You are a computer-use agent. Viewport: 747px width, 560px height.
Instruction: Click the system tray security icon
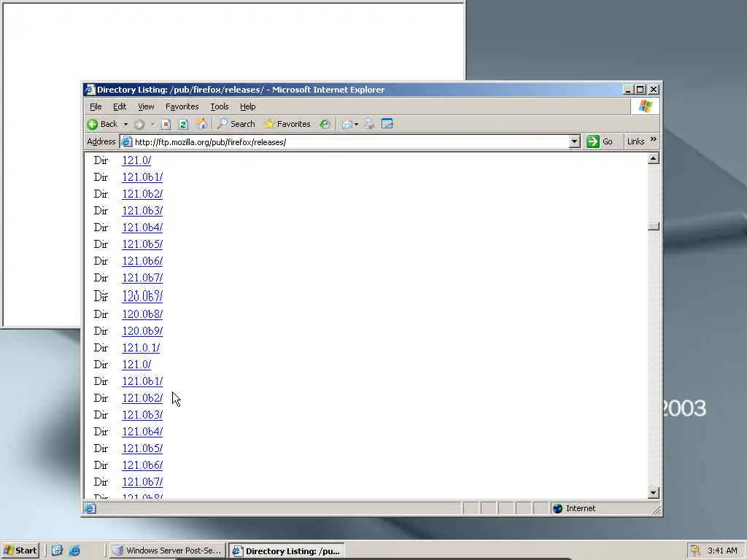coord(695,551)
